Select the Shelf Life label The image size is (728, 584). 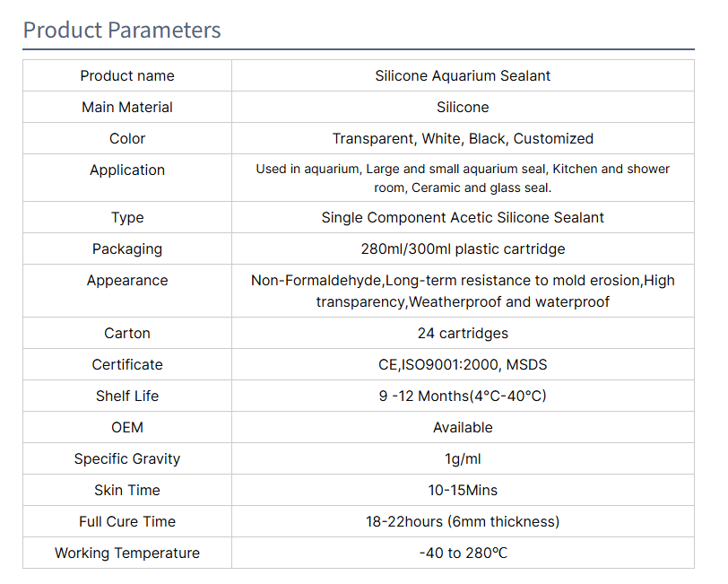(127, 396)
